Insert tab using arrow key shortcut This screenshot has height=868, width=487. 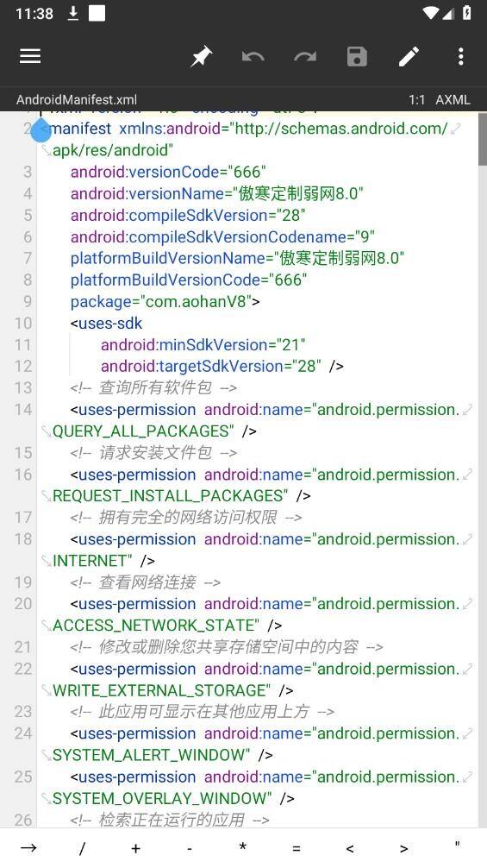pyautogui.click(x=28, y=847)
